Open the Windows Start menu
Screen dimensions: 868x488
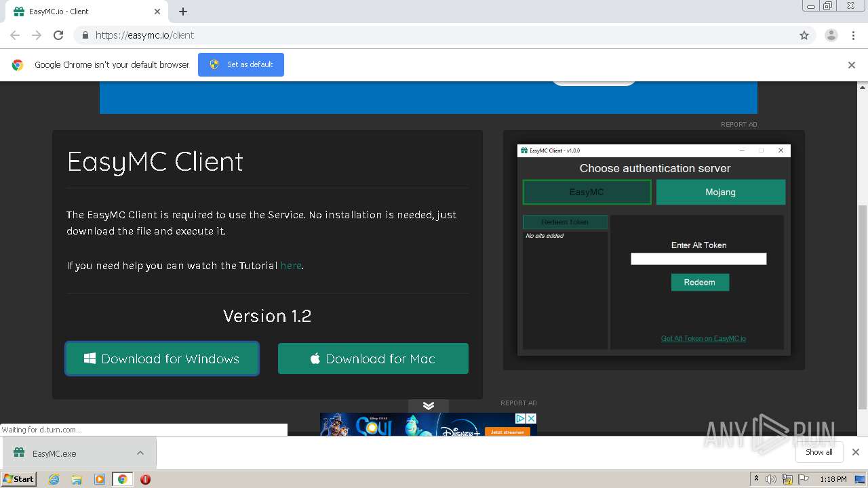point(18,479)
